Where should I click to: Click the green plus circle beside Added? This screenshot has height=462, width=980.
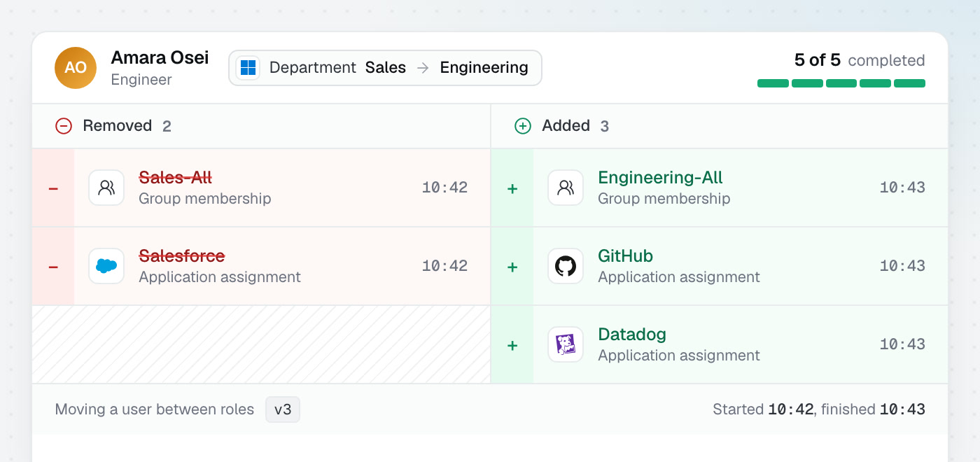(x=523, y=126)
